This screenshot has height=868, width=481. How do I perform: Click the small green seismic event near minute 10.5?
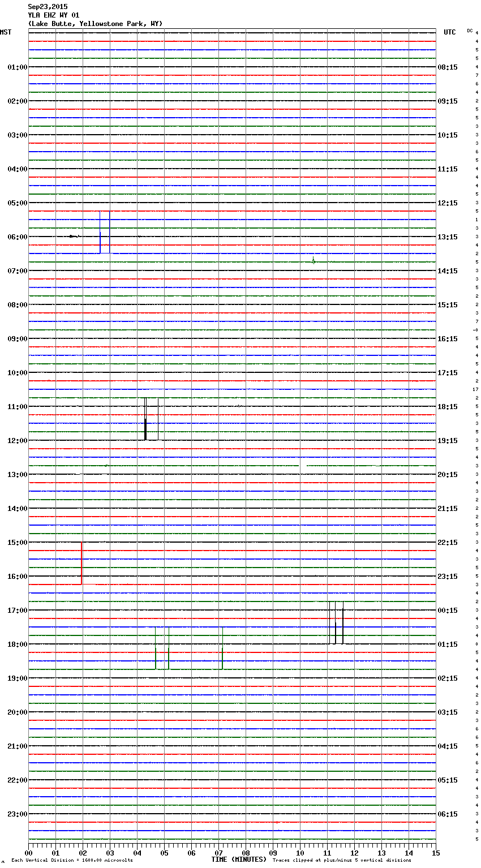coord(313,261)
